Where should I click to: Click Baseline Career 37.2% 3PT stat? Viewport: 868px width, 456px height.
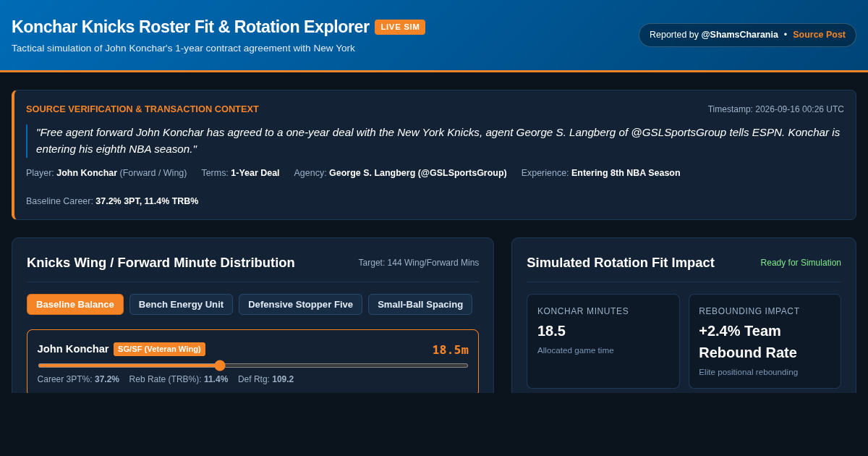[x=112, y=201]
